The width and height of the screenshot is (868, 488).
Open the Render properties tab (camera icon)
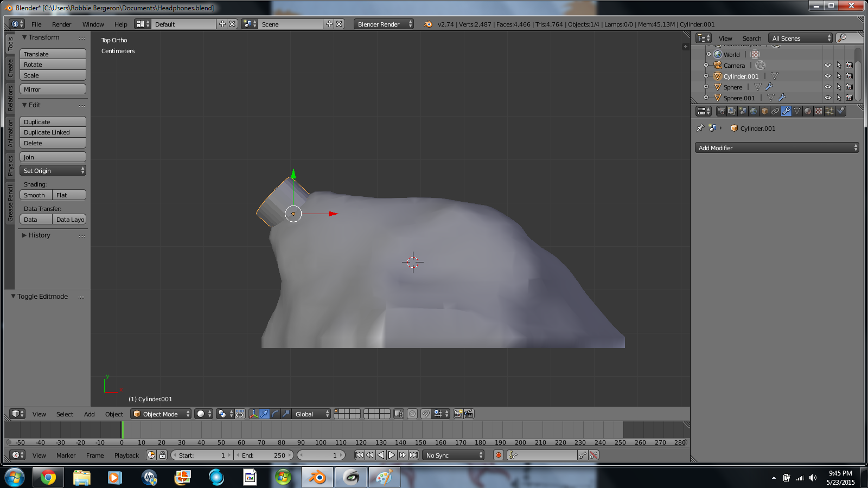coord(721,111)
